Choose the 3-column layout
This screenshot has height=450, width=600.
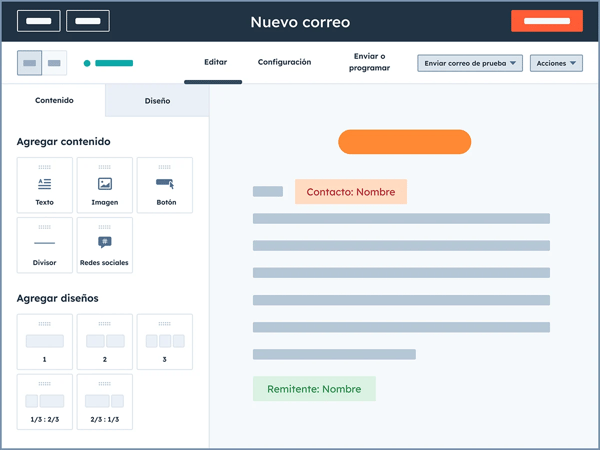[165, 342]
